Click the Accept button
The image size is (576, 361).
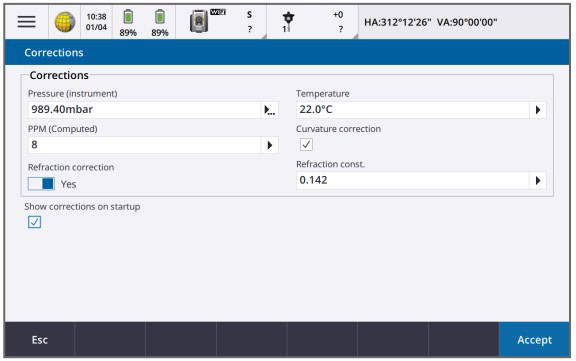click(534, 340)
